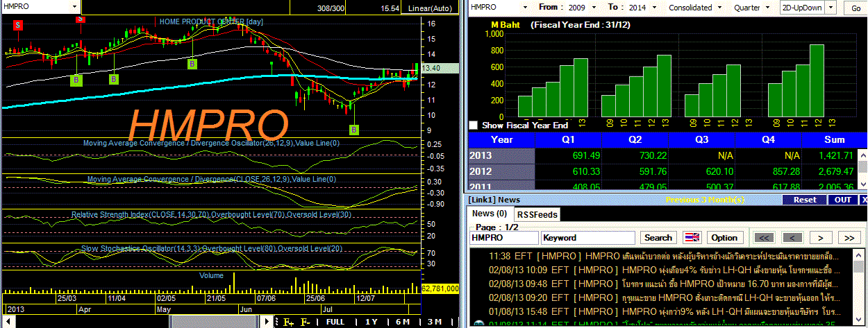Click the Q1 column header
This screenshot has height=328, width=868.
[x=568, y=139]
